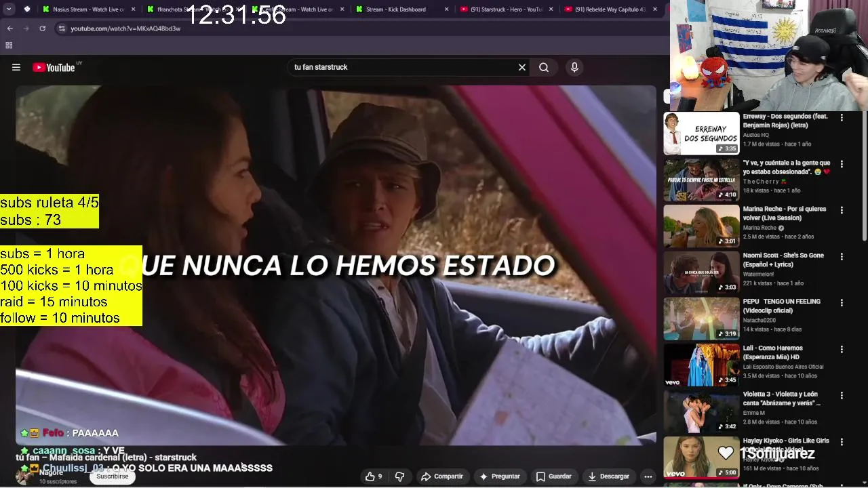
Task: Open the 'Y ve, y cuéntale a la gente' thumbnail
Action: [701, 180]
